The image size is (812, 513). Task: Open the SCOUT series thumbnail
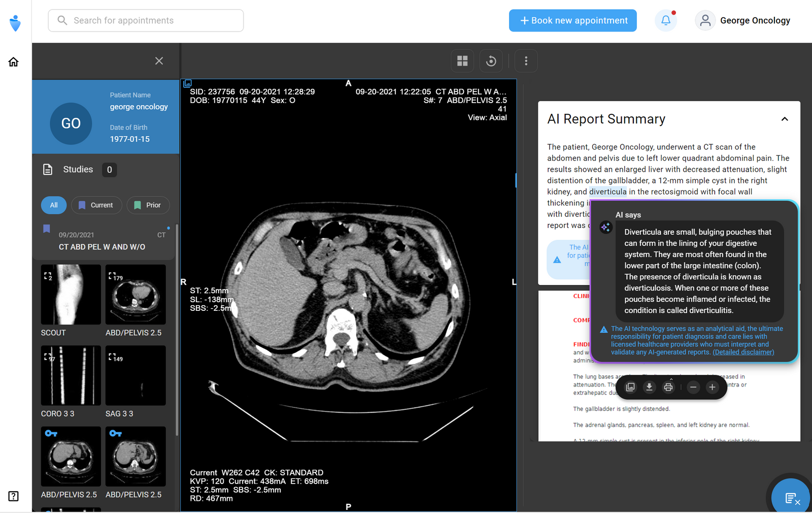point(71,295)
